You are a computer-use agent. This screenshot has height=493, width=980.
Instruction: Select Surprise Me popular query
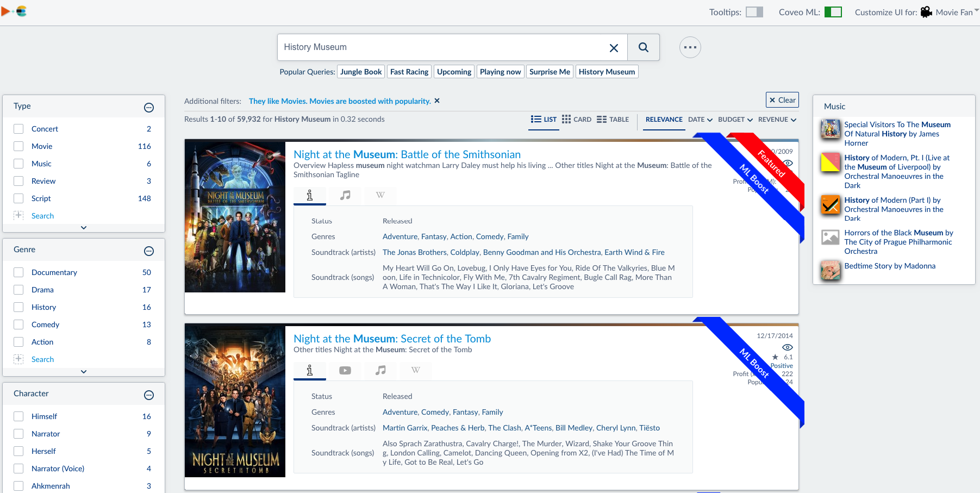tap(550, 72)
